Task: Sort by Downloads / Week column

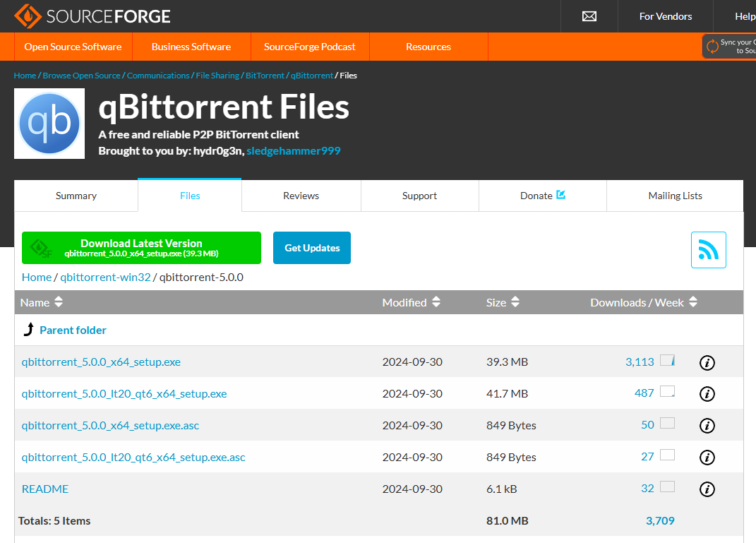Action: pos(644,302)
